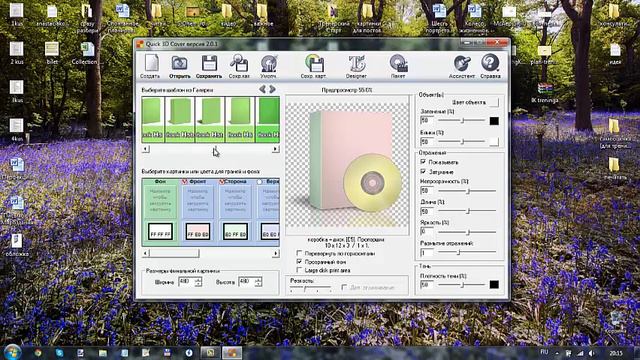Open Справка help icon

tap(490, 66)
